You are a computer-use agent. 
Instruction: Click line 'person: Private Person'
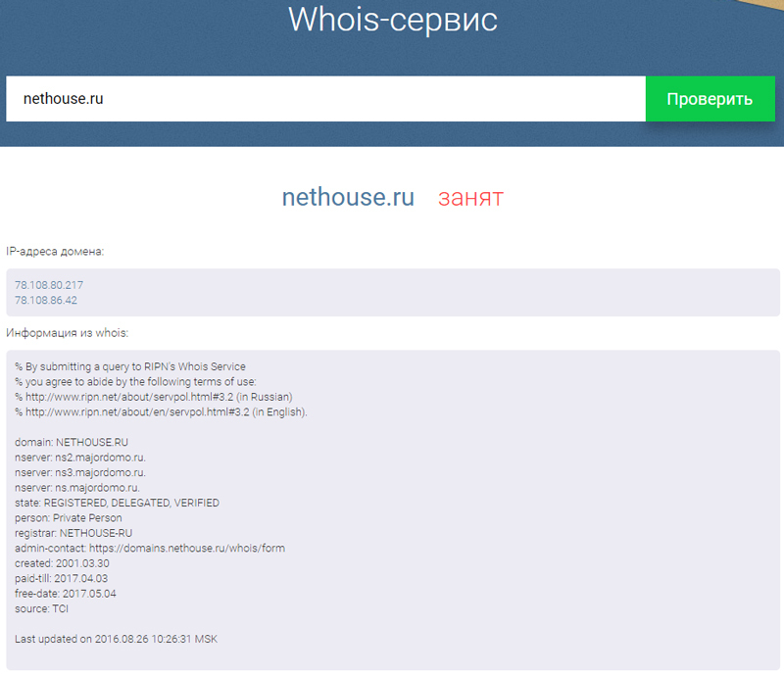coord(68,518)
